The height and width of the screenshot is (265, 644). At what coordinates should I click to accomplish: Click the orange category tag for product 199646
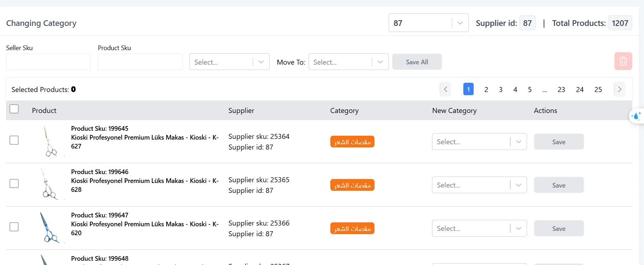pyautogui.click(x=352, y=185)
